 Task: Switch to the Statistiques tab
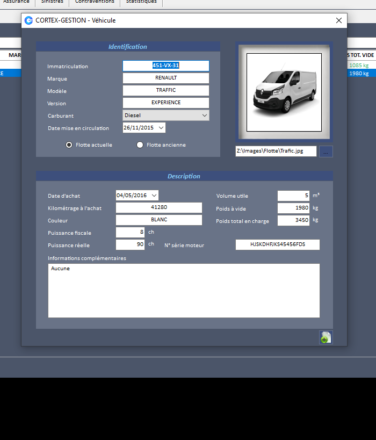click(x=141, y=2)
